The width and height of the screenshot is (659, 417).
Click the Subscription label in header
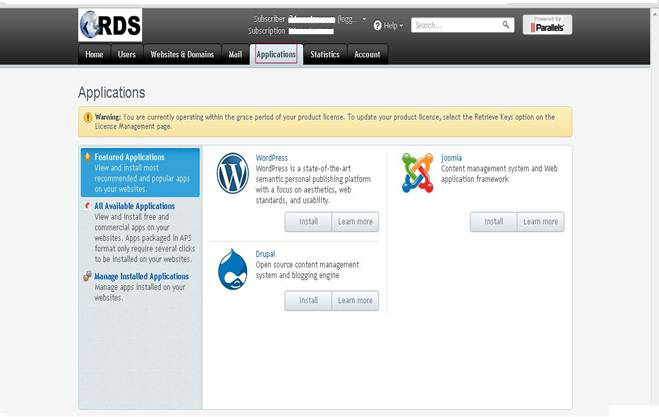[x=266, y=31]
